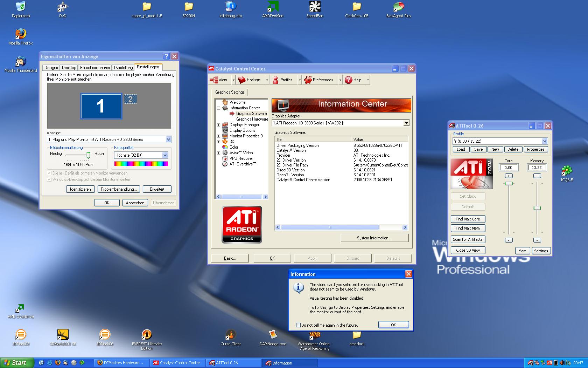
Task: Collapse the Information Center tree node
Action: coord(218,108)
